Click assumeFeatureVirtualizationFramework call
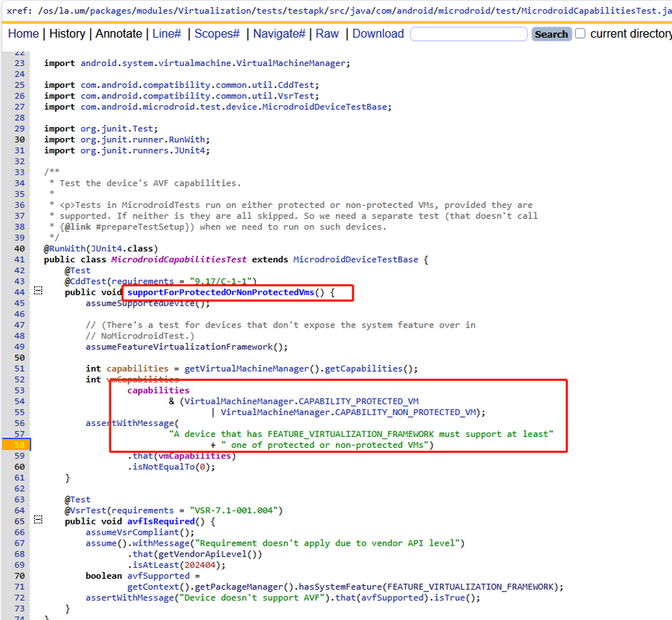Image resolution: width=672 pixels, height=620 pixels. pos(178,347)
